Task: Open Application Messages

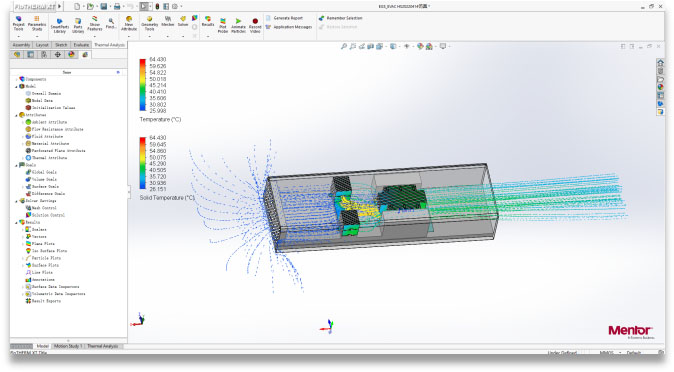Action: click(289, 27)
